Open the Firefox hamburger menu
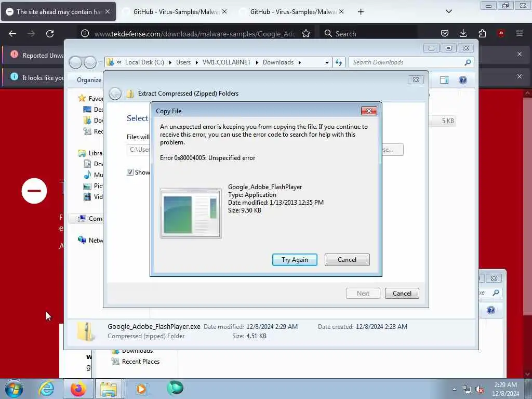The width and height of the screenshot is (532, 399). [520, 33]
